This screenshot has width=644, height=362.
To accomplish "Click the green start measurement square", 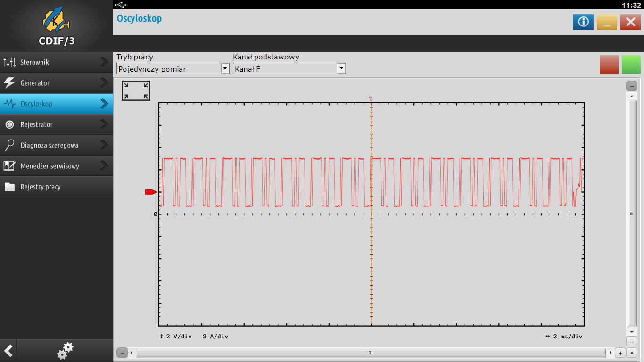I will 631,65.
